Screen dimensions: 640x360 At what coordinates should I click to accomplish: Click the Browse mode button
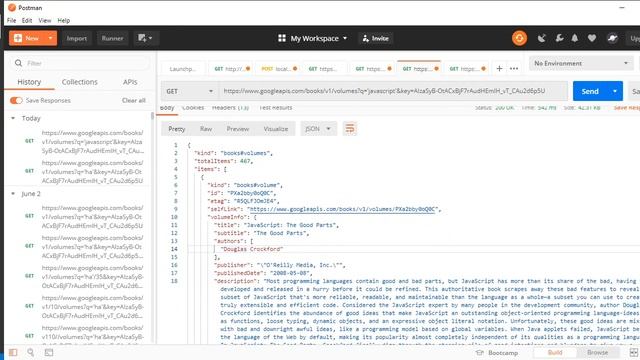click(598, 353)
